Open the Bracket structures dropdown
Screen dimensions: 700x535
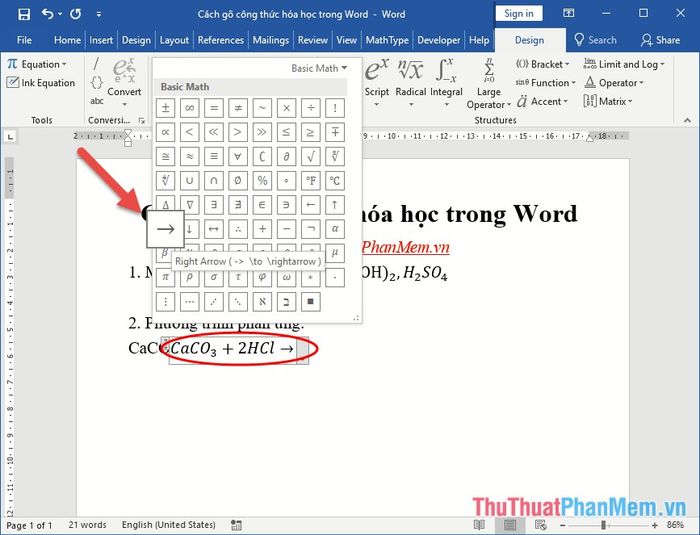[543, 64]
